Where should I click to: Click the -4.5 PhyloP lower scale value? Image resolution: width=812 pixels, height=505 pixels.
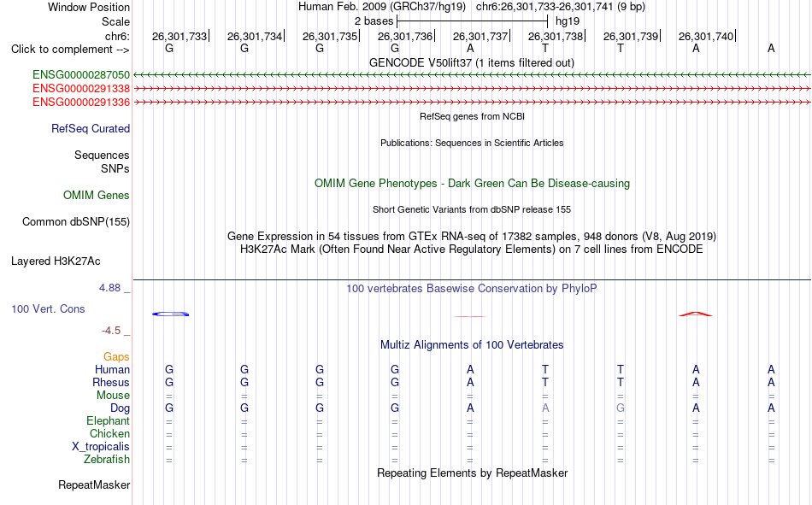(x=111, y=331)
